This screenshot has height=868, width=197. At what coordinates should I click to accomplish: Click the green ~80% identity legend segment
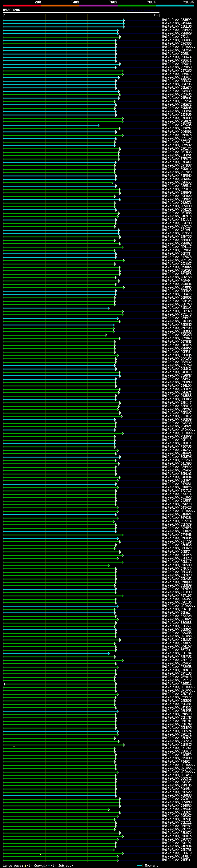(x=137, y=6)
